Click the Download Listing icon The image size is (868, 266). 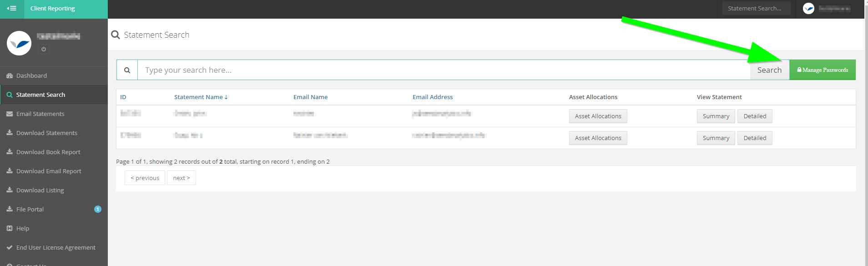(10, 190)
